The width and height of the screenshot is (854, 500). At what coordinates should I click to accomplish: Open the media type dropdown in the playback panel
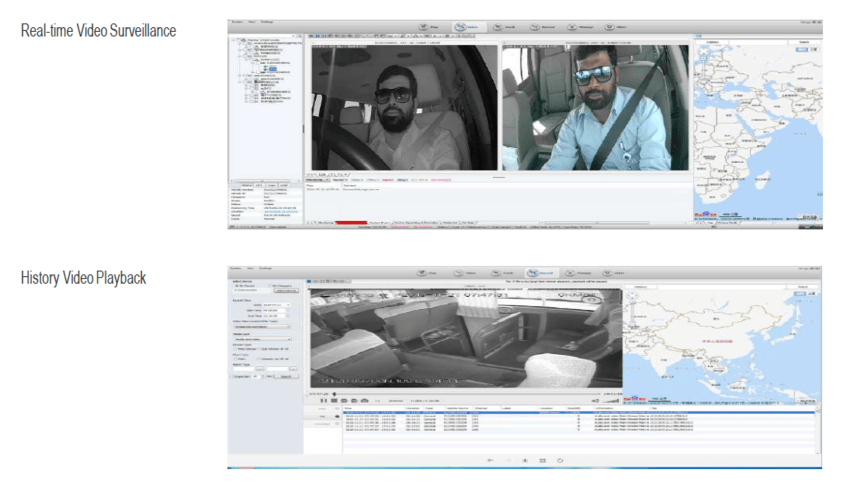[x=262, y=339]
